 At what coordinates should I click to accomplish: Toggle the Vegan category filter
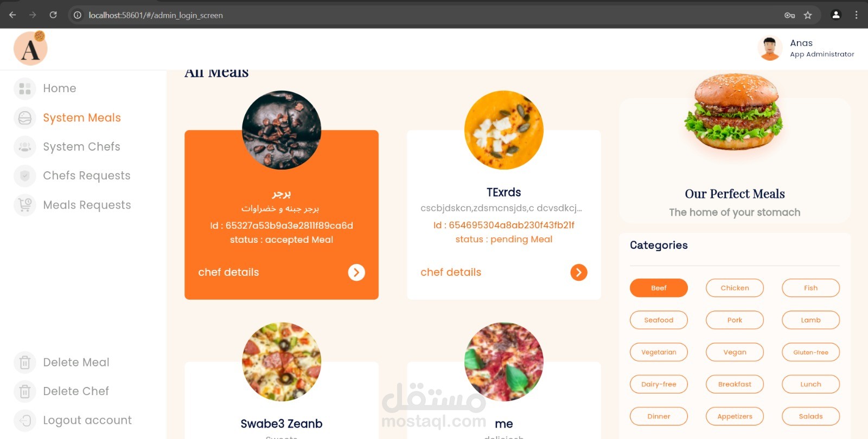(735, 352)
